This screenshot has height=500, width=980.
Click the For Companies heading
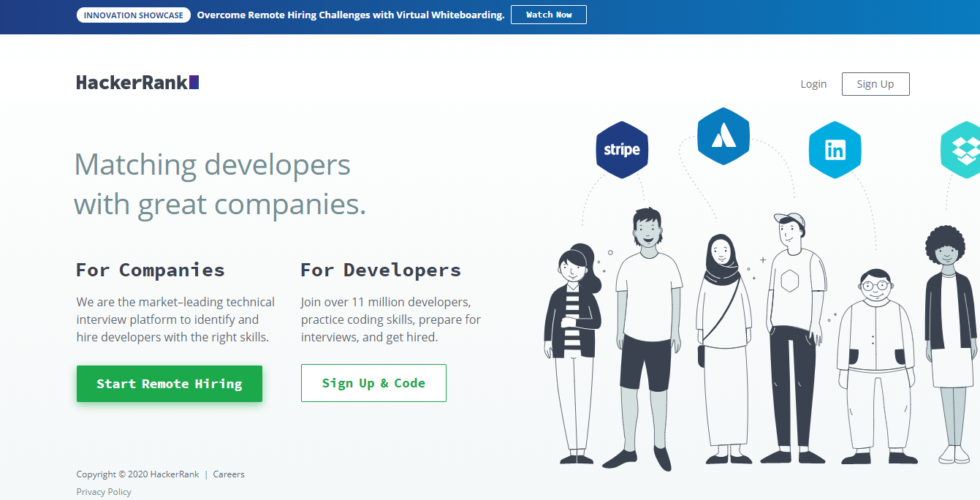(151, 270)
